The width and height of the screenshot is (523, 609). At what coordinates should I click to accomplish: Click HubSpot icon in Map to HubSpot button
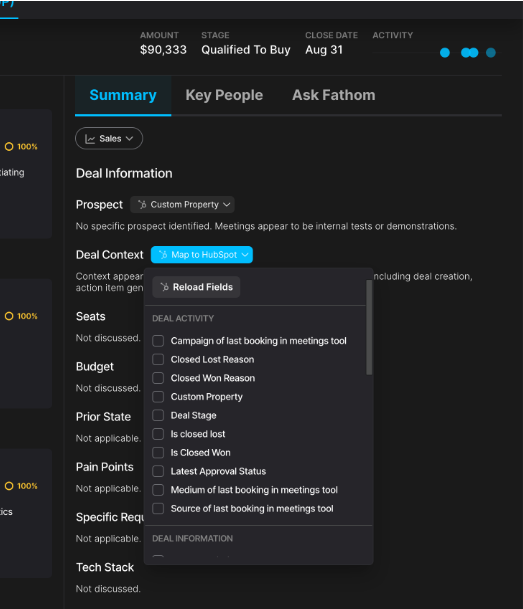[163, 255]
